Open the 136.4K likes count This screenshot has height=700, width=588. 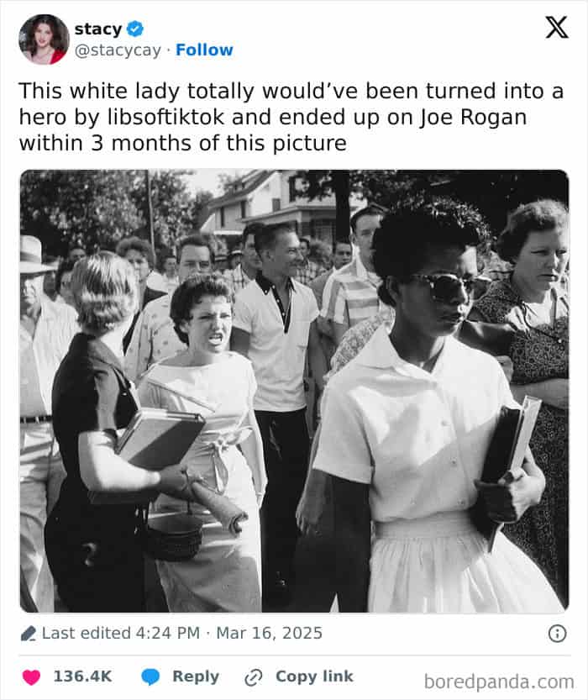point(82,676)
